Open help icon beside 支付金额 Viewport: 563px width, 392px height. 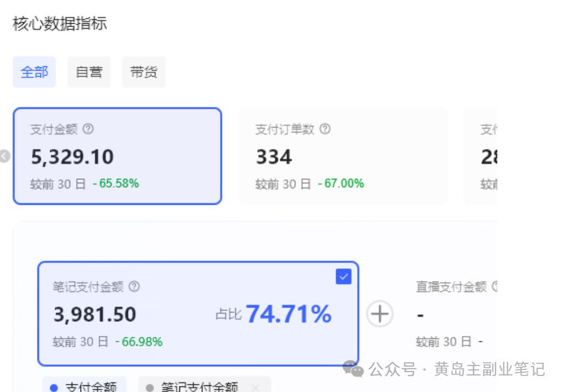point(88,129)
